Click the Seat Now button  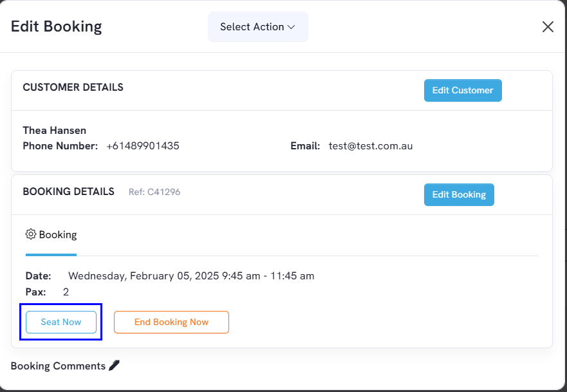[x=61, y=322]
